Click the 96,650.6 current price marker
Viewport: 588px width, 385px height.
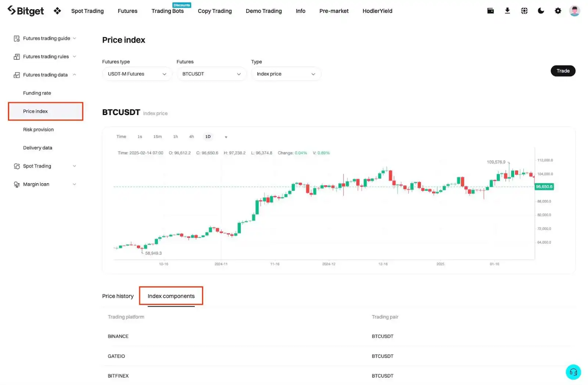click(544, 187)
